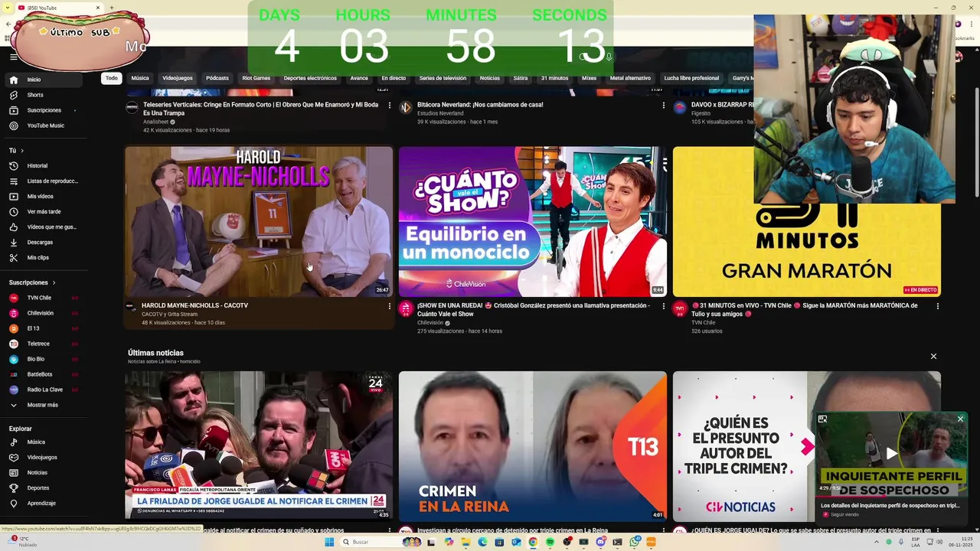
Task: Explore Aprendizaje category in the sidebar
Action: click(44, 504)
